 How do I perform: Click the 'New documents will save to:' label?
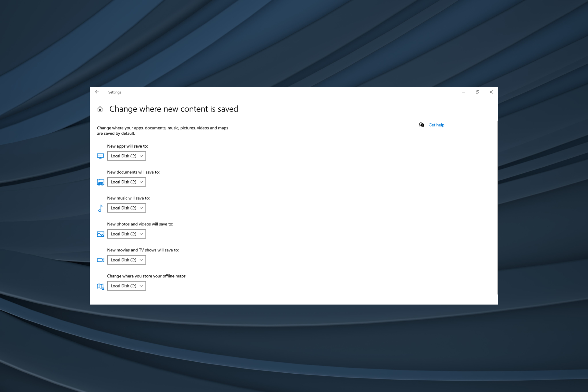[133, 172]
